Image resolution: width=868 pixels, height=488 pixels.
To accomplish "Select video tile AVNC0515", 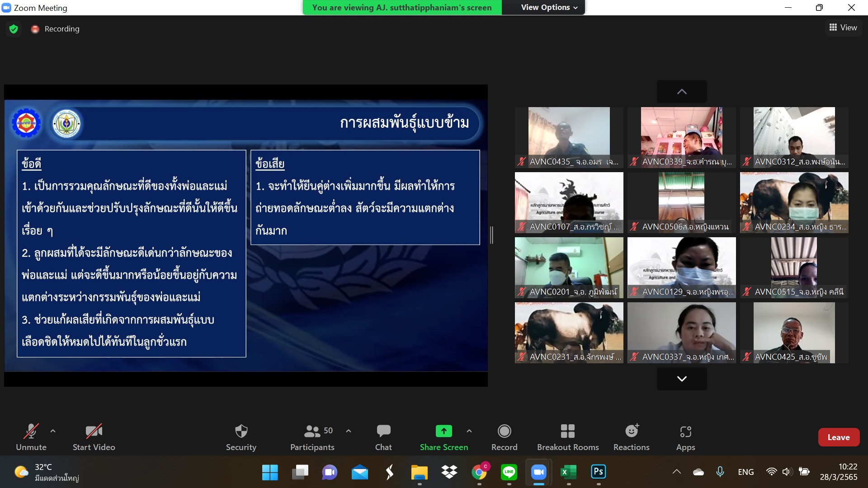I will coord(794,267).
